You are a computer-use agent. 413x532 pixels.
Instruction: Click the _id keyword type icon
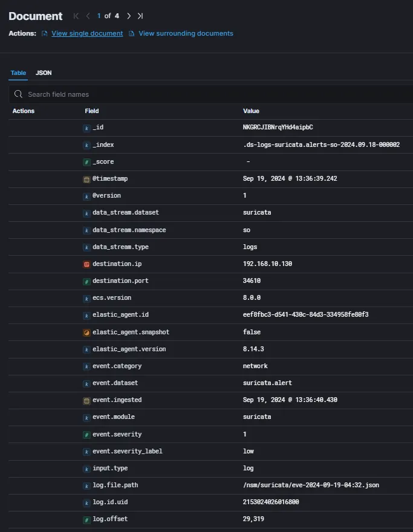tap(86, 128)
